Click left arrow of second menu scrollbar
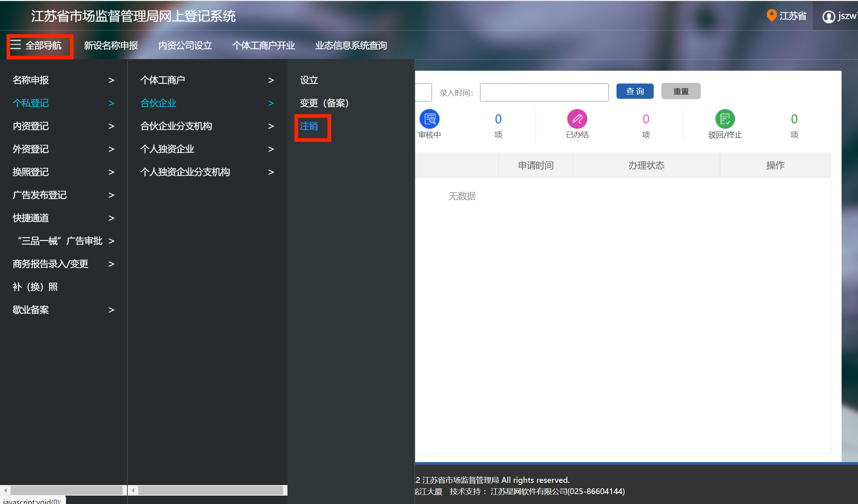The height and width of the screenshot is (504, 858). [133, 490]
